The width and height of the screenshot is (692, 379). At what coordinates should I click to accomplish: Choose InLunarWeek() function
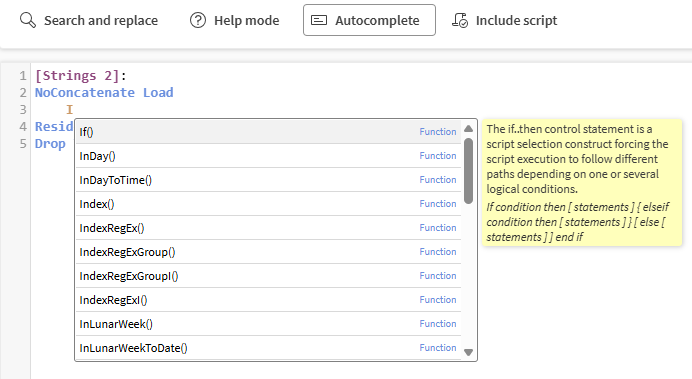(x=268, y=324)
